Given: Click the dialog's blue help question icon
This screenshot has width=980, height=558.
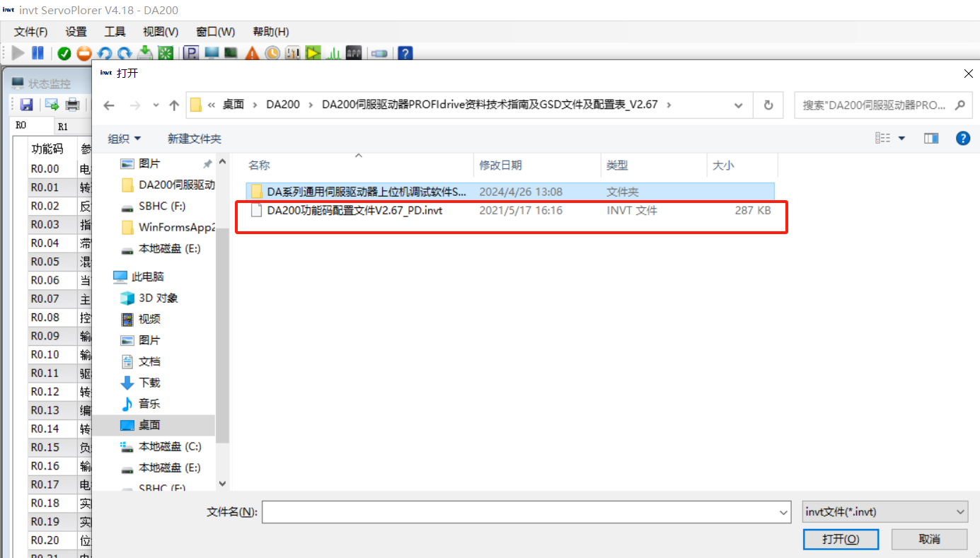Looking at the screenshot, I should click(963, 139).
